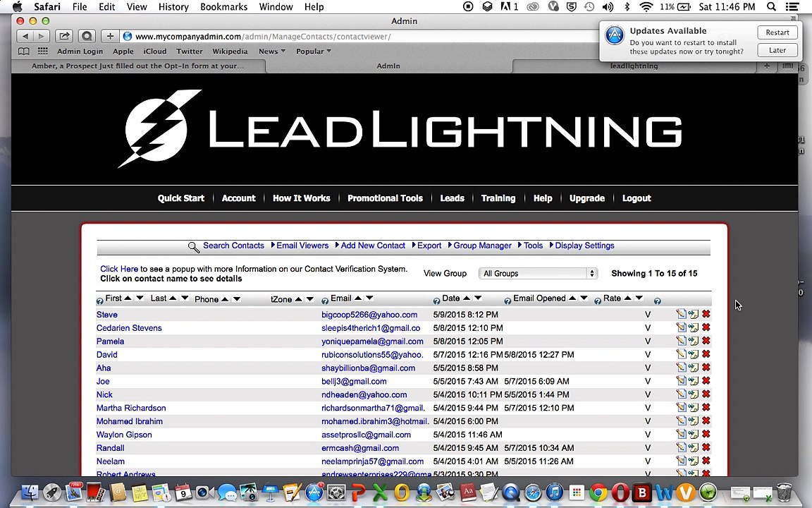This screenshot has width=812, height=508.
Task: Open the Account navigation item
Action: tap(238, 198)
